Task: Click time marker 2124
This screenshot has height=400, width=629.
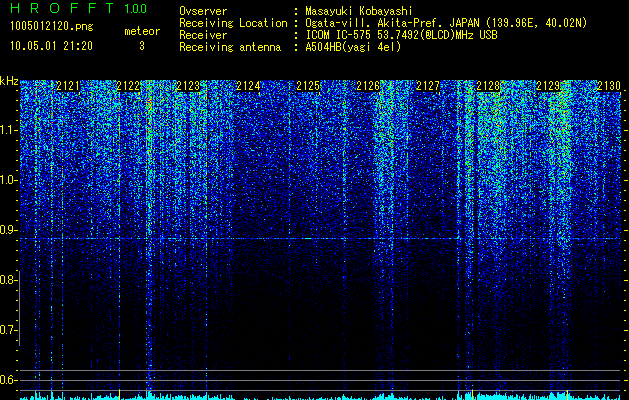Action: (248, 86)
